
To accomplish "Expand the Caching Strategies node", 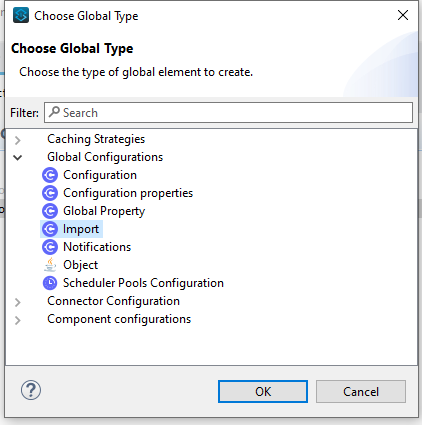I will click(18, 140).
